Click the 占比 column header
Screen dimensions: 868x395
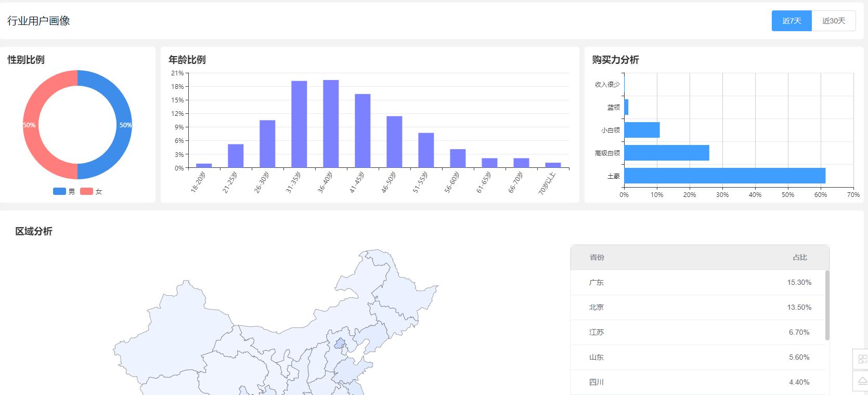800,257
